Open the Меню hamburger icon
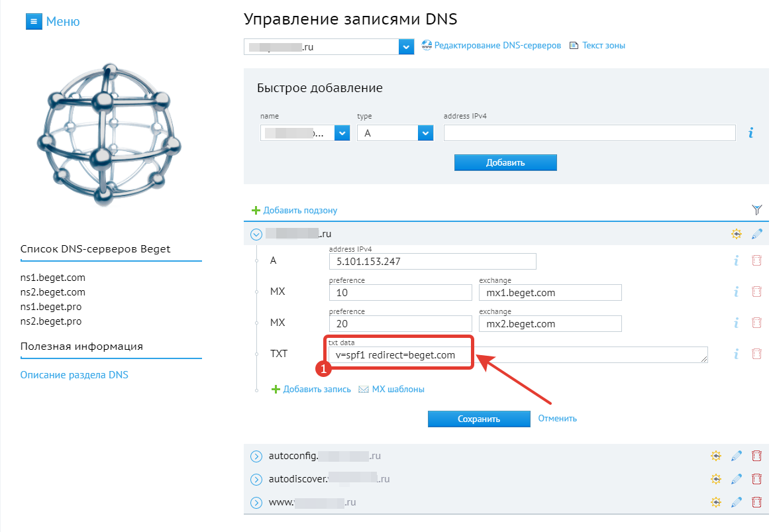 34,22
